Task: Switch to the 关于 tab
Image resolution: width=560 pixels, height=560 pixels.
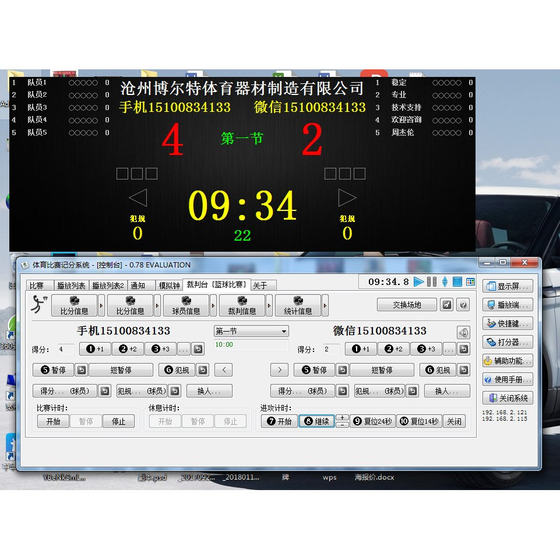Action: click(264, 285)
